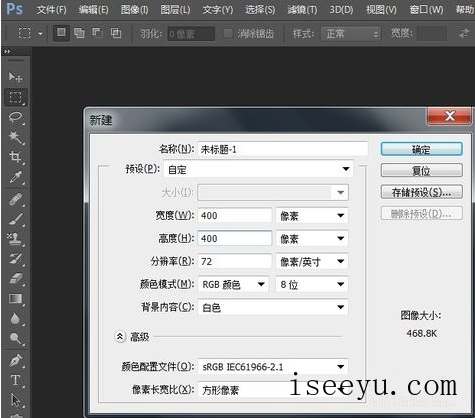
Task: Select the Blur tool
Action: (x=15, y=319)
